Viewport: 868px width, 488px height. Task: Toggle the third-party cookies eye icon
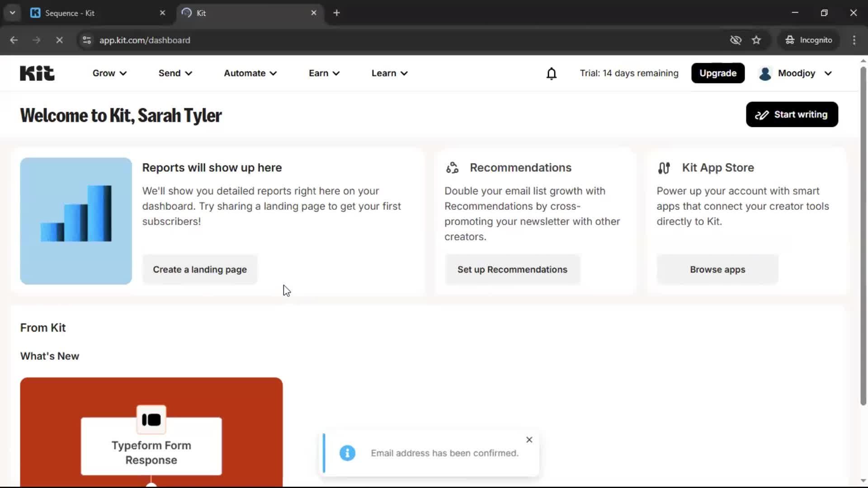pos(736,40)
